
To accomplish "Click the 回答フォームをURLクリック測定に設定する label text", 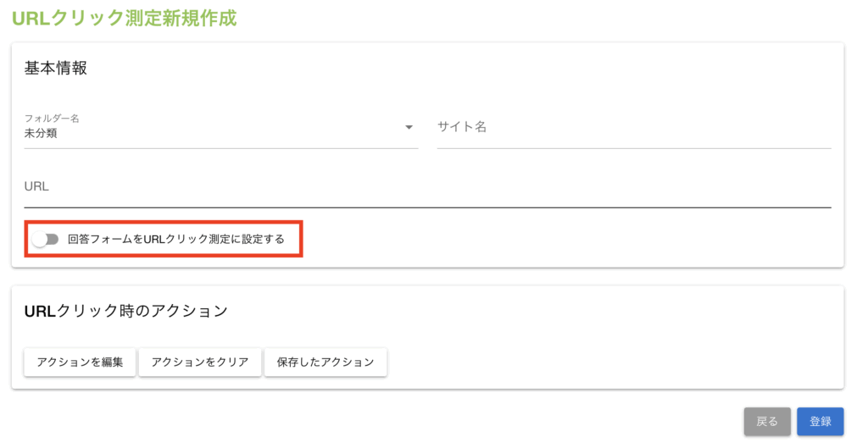I will tap(175, 240).
